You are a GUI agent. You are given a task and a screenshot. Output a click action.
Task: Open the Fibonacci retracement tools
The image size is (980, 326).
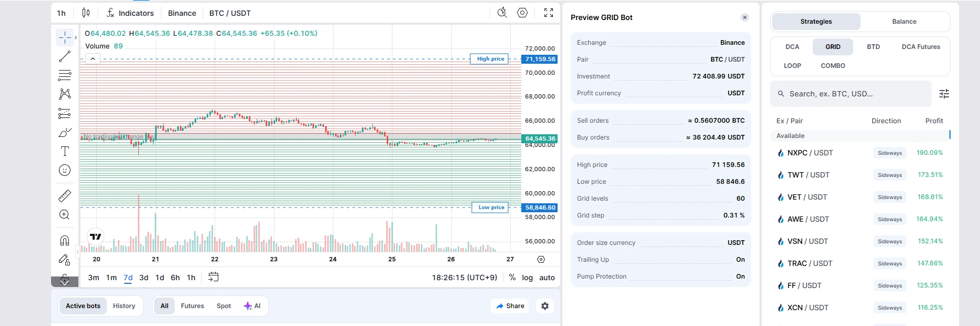tap(65, 75)
